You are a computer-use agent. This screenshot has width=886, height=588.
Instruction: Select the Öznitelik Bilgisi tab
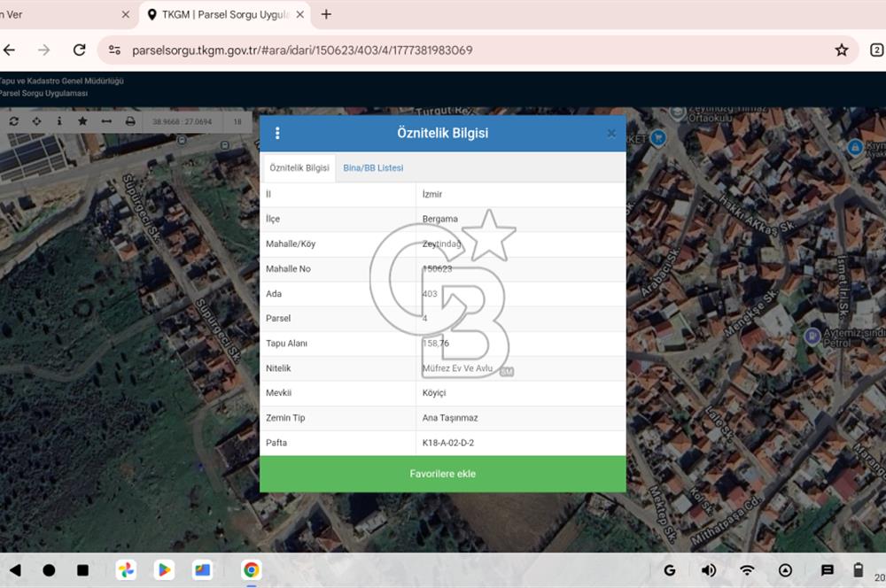299,168
